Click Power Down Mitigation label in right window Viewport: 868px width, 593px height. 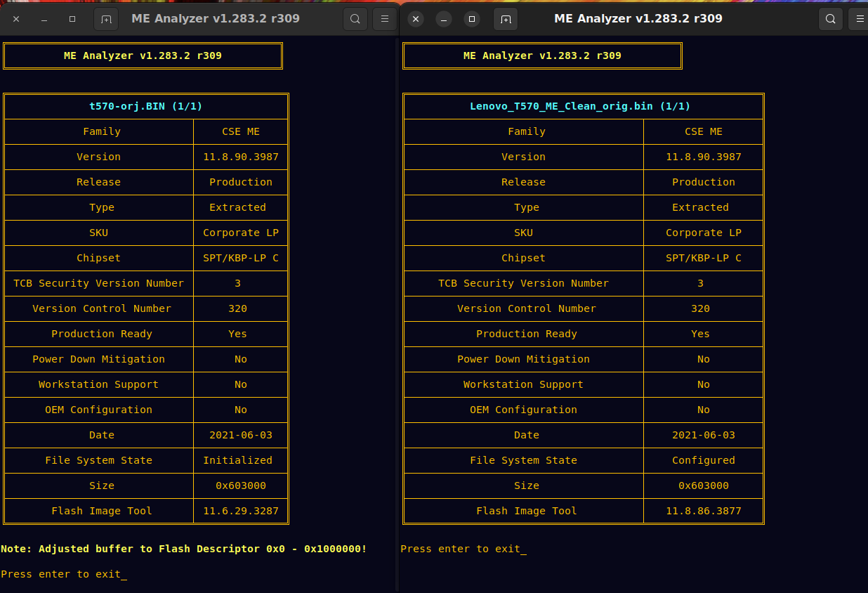pos(524,359)
